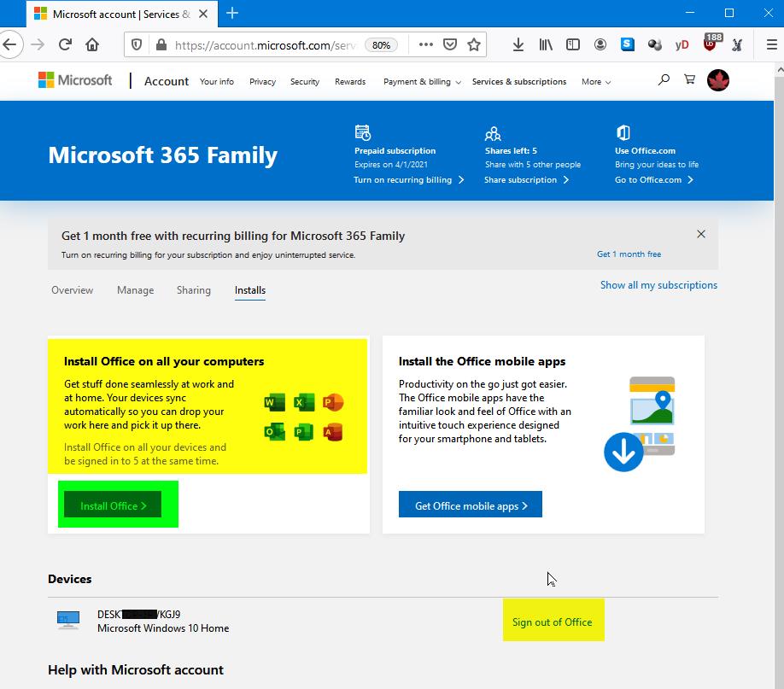Click the mobile apps download illustration

pos(640,423)
